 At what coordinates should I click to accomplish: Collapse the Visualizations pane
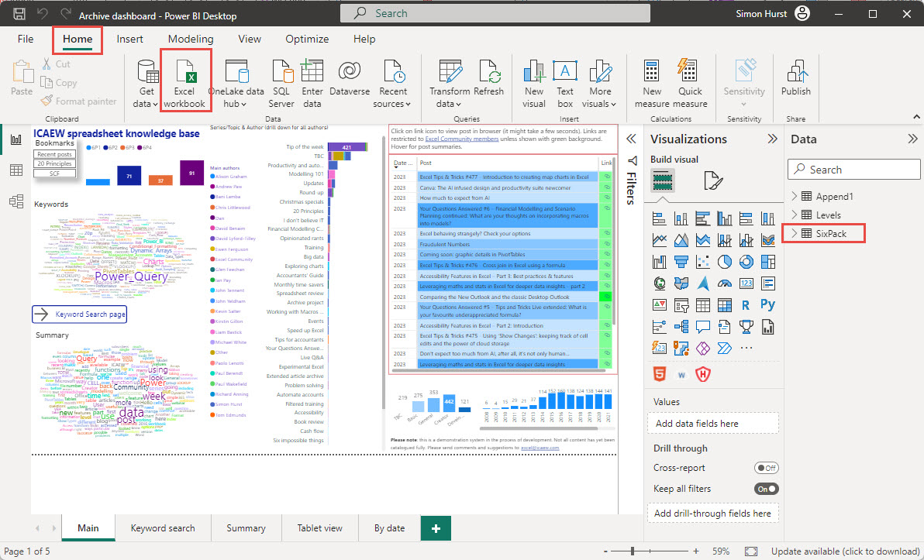pyautogui.click(x=772, y=139)
